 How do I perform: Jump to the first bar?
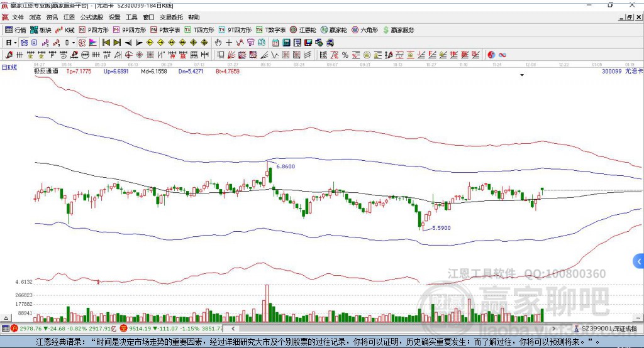point(106,43)
